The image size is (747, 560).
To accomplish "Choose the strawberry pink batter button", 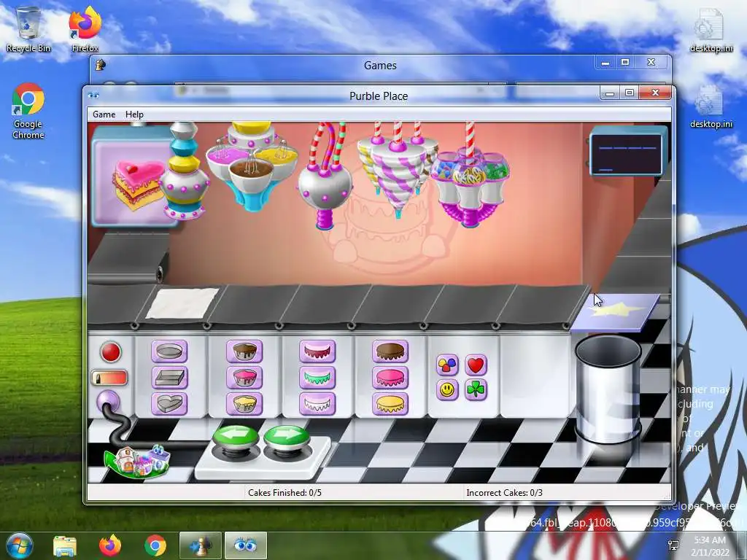I will click(244, 378).
